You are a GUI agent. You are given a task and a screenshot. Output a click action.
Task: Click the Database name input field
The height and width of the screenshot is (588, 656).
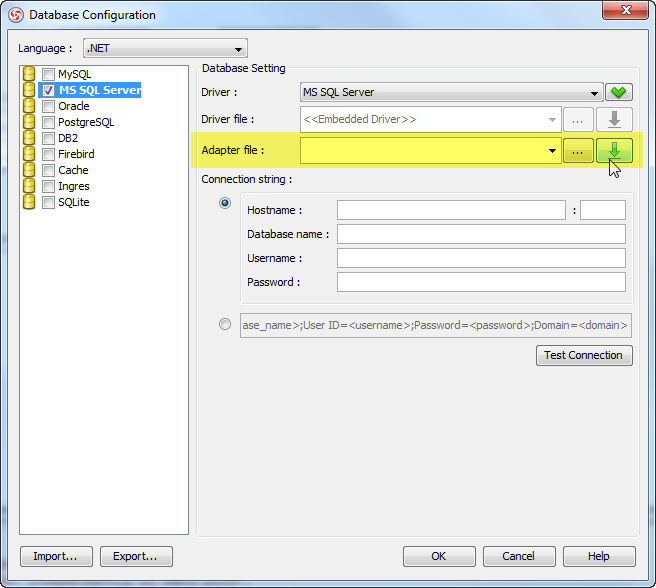coord(482,234)
